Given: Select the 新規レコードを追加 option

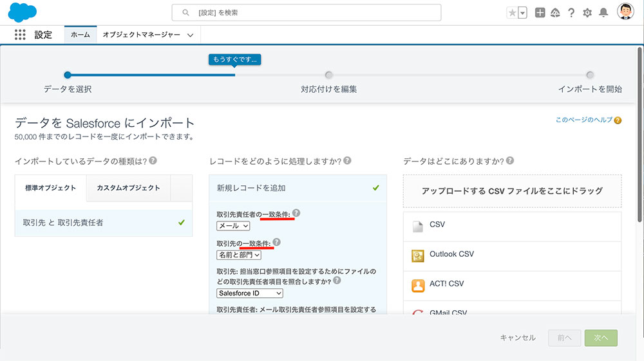Looking at the screenshot, I should tap(298, 188).
